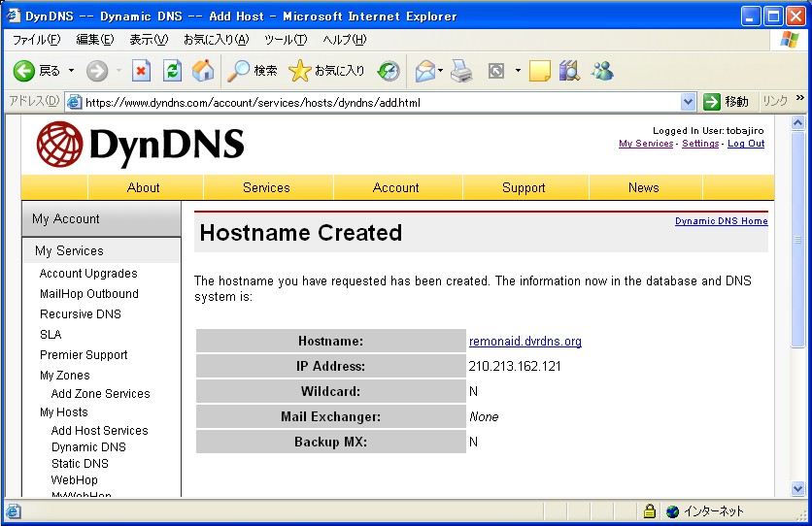Select the Services navigation tab
This screenshot has height=526, width=812.
267,187
